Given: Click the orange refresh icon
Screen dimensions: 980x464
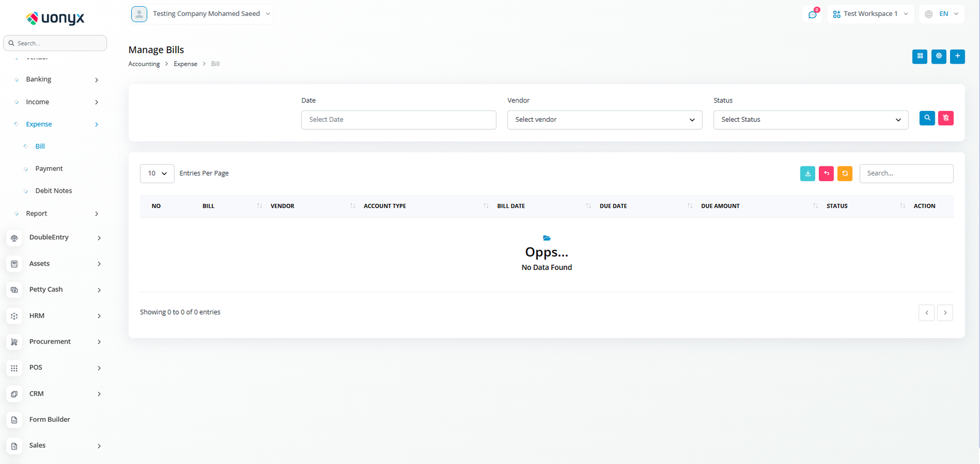Looking at the screenshot, I should point(845,174).
